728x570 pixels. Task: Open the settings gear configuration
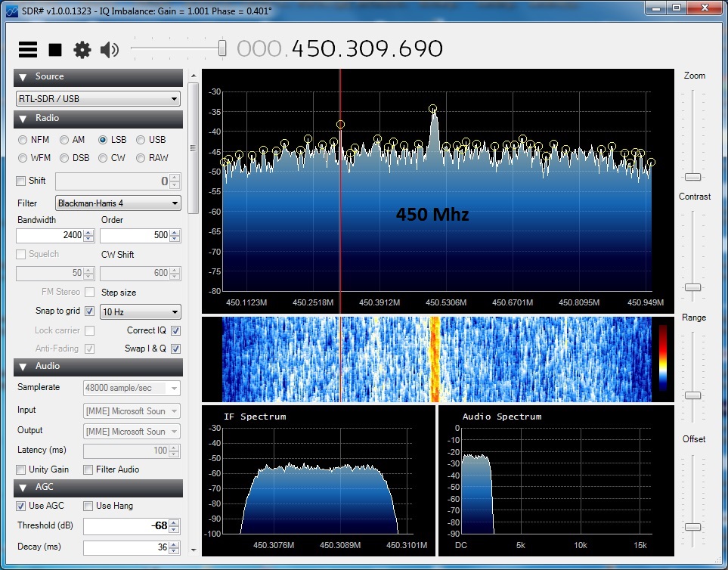pos(82,50)
